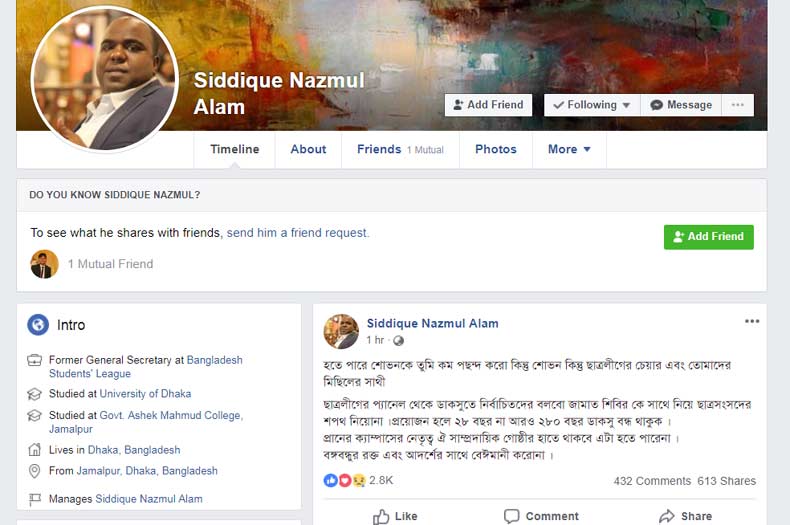The height and width of the screenshot is (525, 790).
Task: Switch to the About tab
Action: tap(308, 149)
